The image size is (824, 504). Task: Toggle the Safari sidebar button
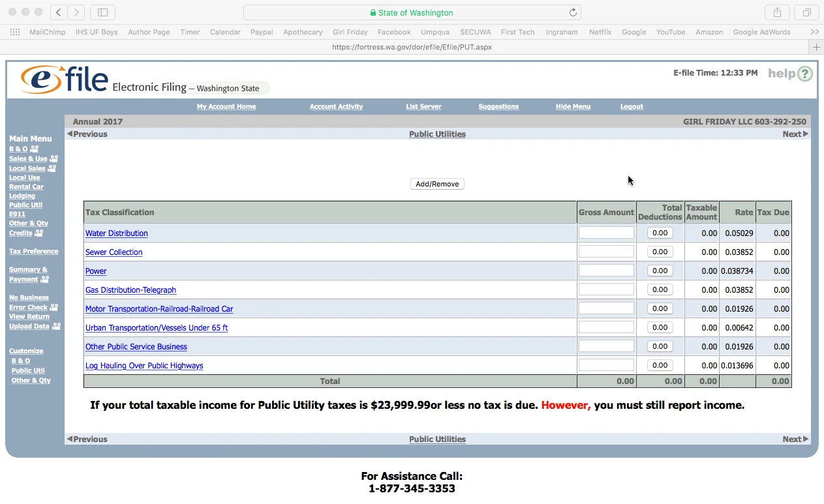(x=102, y=12)
